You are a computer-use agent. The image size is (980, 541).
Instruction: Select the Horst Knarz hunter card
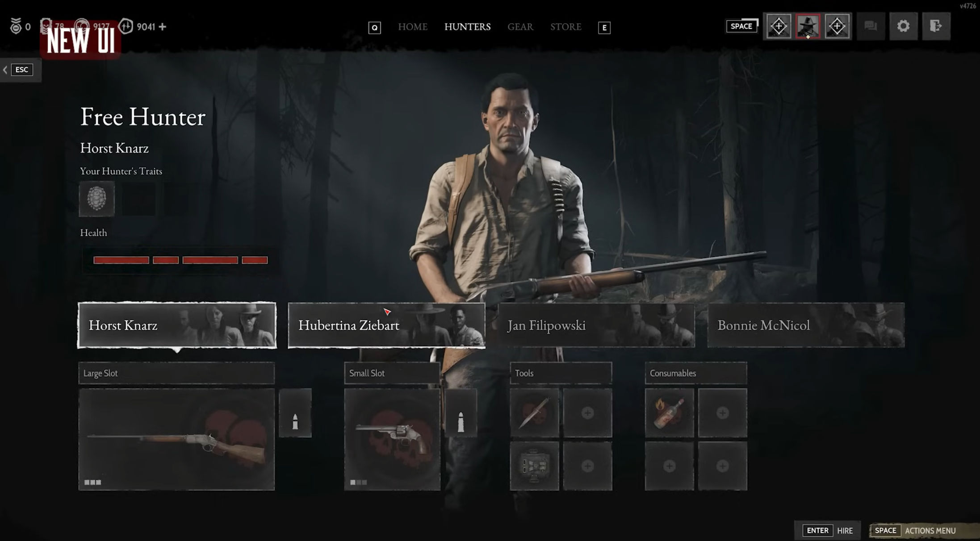(177, 325)
